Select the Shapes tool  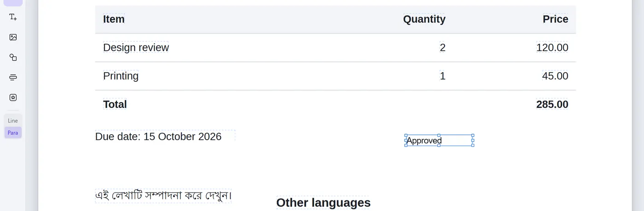click(13, 57)
